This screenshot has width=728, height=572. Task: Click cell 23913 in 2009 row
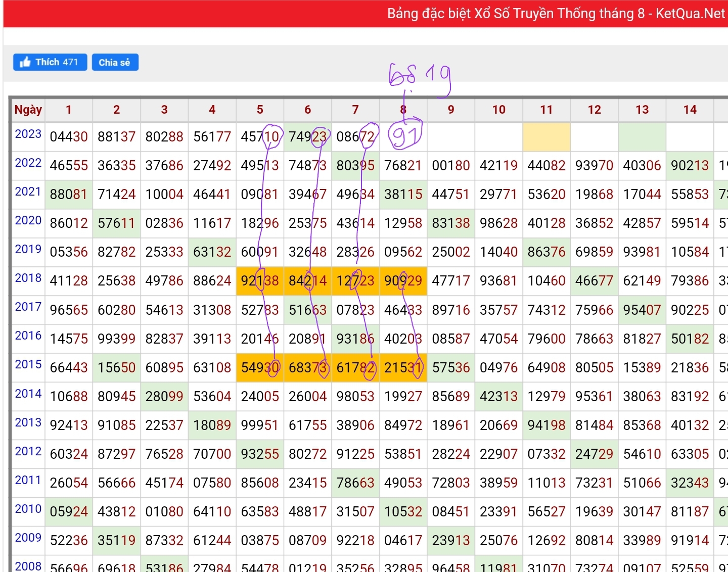pos(451,540)
